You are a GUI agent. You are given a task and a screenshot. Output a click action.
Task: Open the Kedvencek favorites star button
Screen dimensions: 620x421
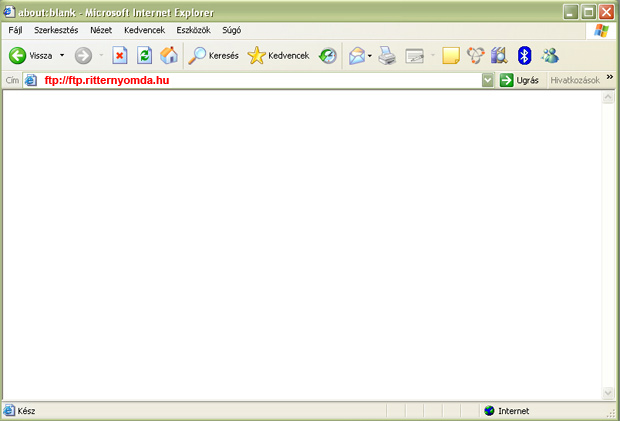pyautogui.click(x=278, y=56)
